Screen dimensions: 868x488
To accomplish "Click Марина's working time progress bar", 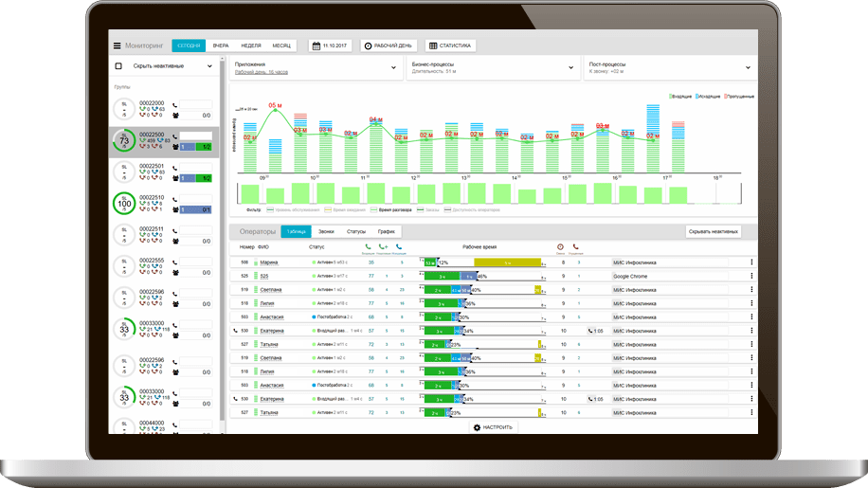I will tap(482, 262).
